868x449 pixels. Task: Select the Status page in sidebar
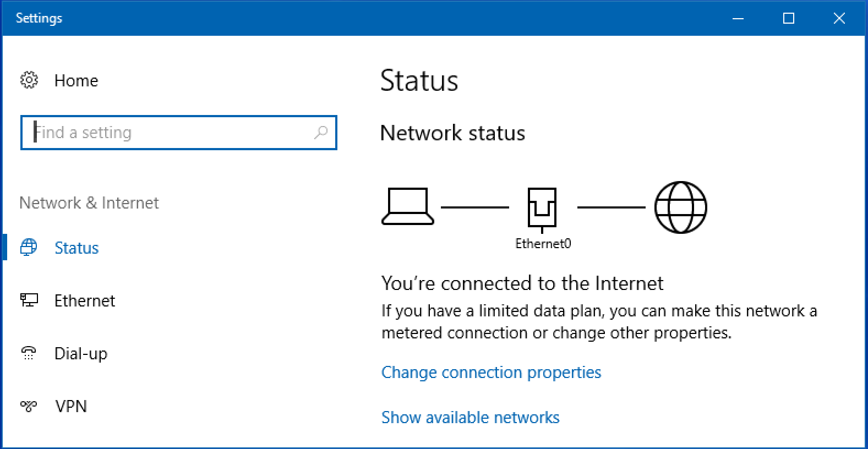[x=77, y=248]
